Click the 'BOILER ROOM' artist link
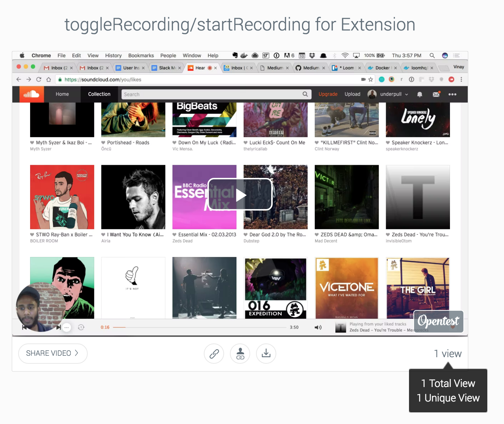The height and width of the screenshot is (424, 504). (44, 241)
